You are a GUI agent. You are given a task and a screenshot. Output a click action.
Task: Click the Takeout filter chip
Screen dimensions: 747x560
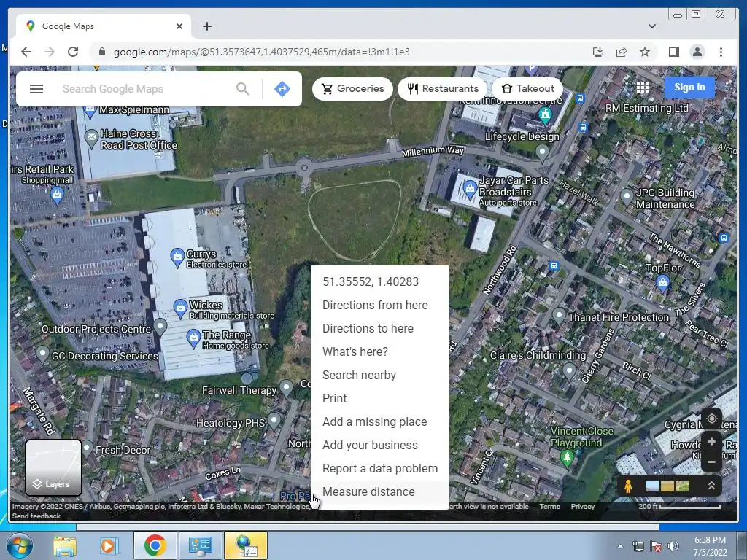(x=527, y=88)
